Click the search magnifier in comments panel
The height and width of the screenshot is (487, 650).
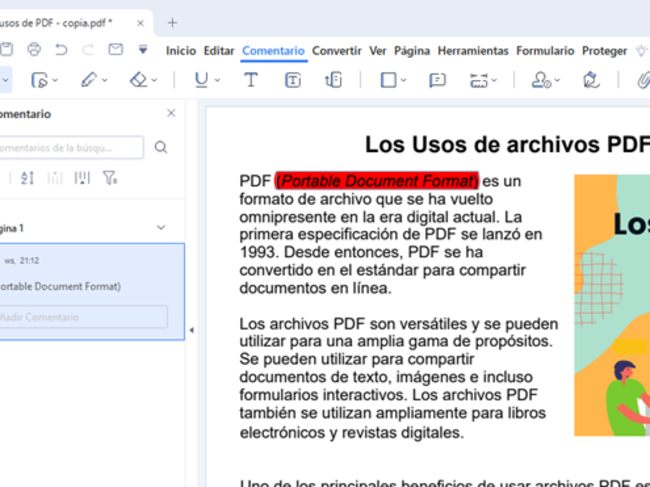161,148
